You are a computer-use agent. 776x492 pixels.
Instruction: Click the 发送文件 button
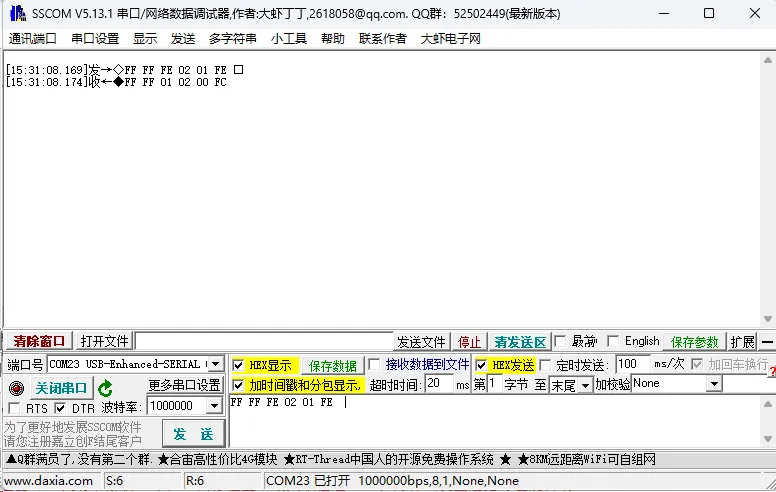tap(421, 342)
